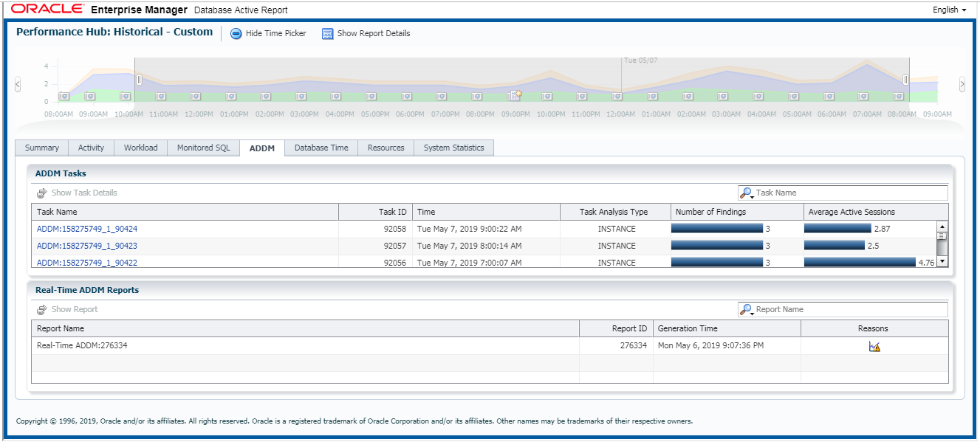Open the ADDM:158275749_1_90423 task link
The image size is (980, 442).
click(x=88, y=245)
